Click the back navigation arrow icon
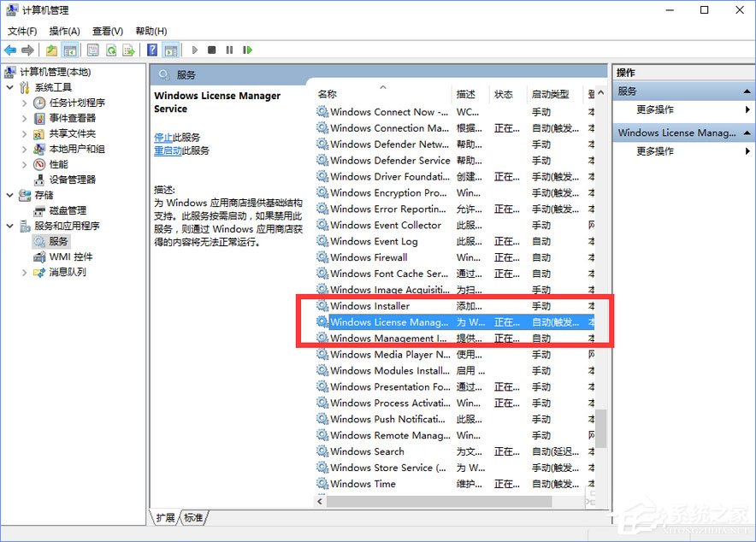This screenshot has height=542, width=756. pyautogui.click(x=9, y=50)
